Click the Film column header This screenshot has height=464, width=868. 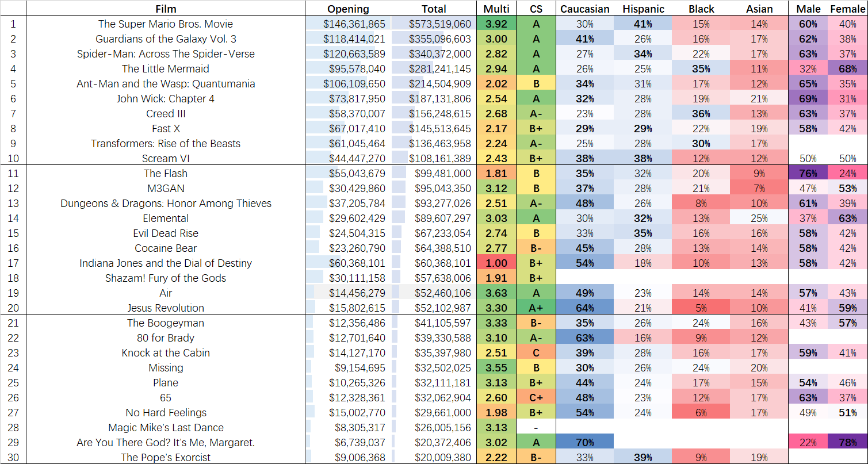coord(166,9)
